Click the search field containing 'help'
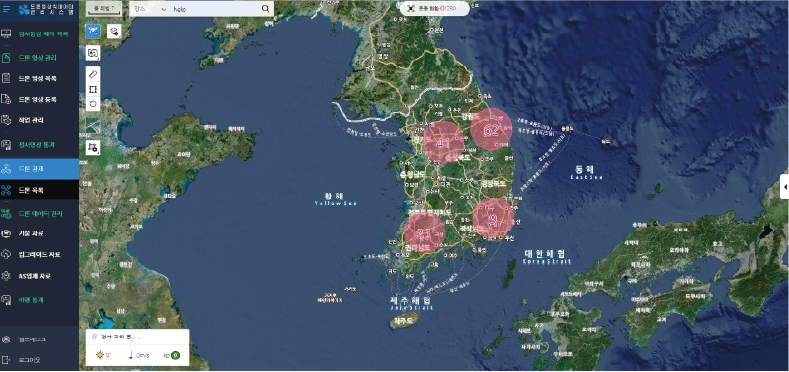789x372 pixels. pyautogui.click(x=214, y=9)
